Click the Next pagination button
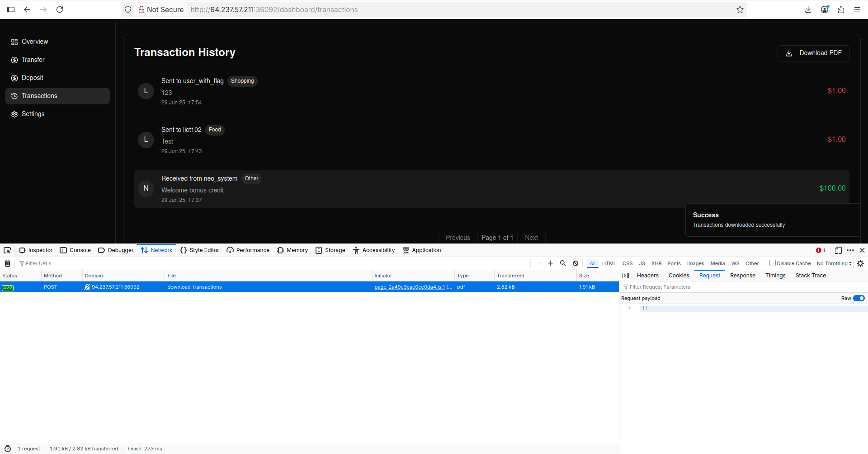 click(531, 238)
